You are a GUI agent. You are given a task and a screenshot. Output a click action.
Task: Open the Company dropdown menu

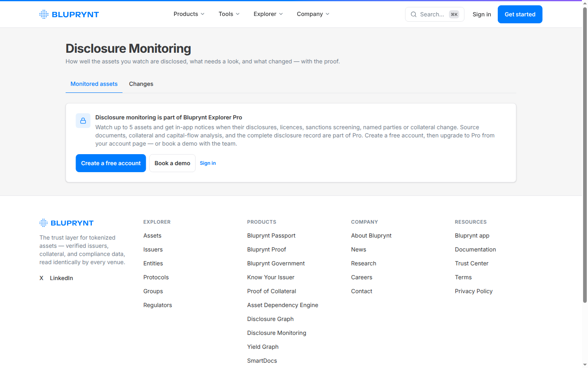313,14
